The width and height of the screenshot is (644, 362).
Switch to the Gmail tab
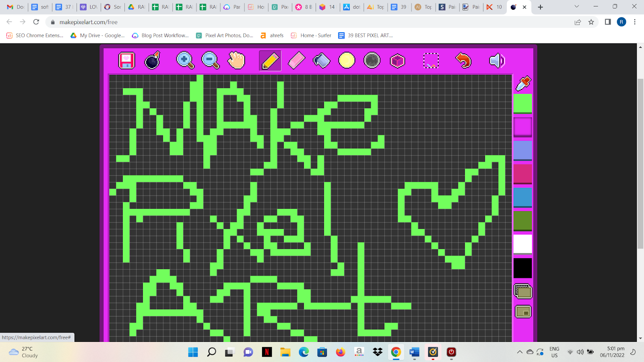pyautogui.click(x=15, y=7)
